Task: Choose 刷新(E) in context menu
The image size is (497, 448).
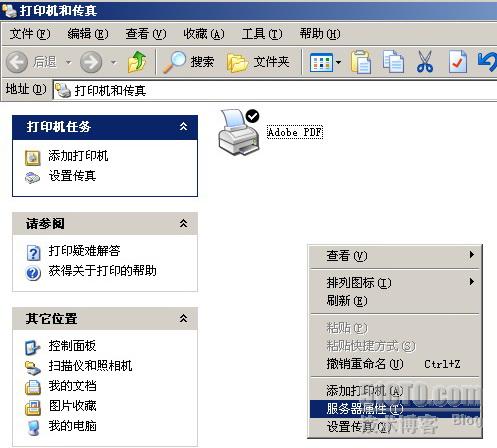Action: (x=395, y=301)
